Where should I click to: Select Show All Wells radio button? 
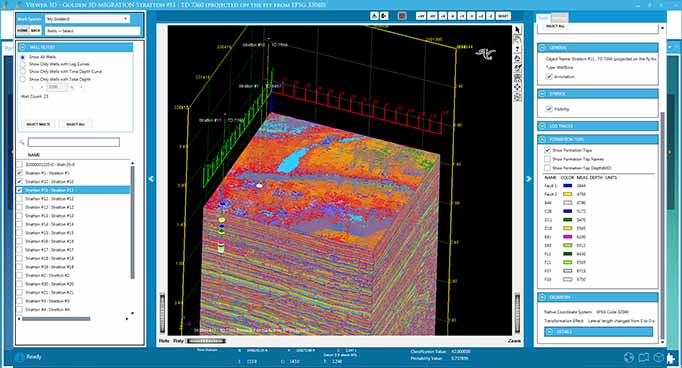click(x=23, y=57)
